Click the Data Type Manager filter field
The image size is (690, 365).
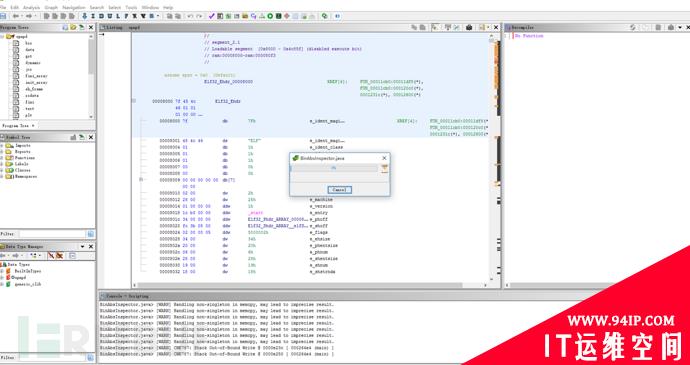click(52, 357)
